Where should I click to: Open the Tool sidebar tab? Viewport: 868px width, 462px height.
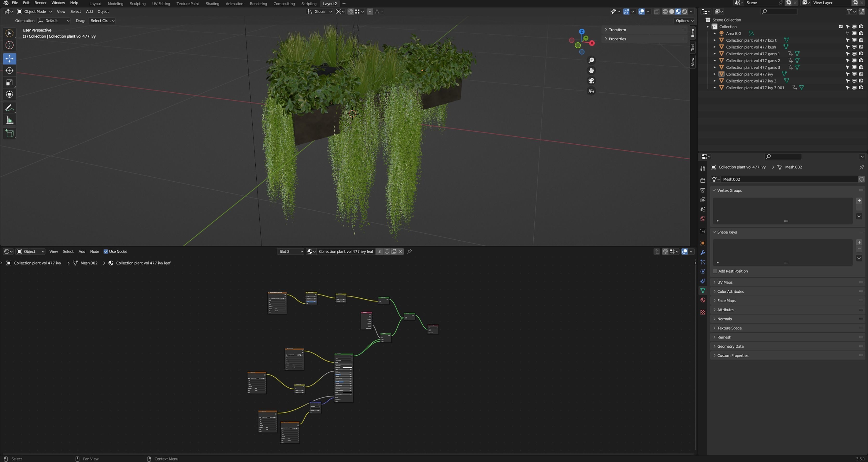pos(693,47)
